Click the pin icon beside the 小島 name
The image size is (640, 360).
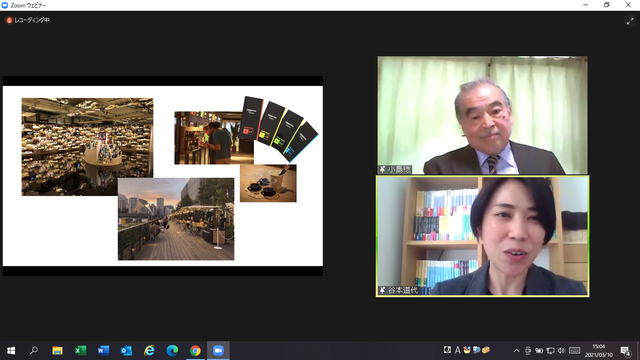[382, 169]
